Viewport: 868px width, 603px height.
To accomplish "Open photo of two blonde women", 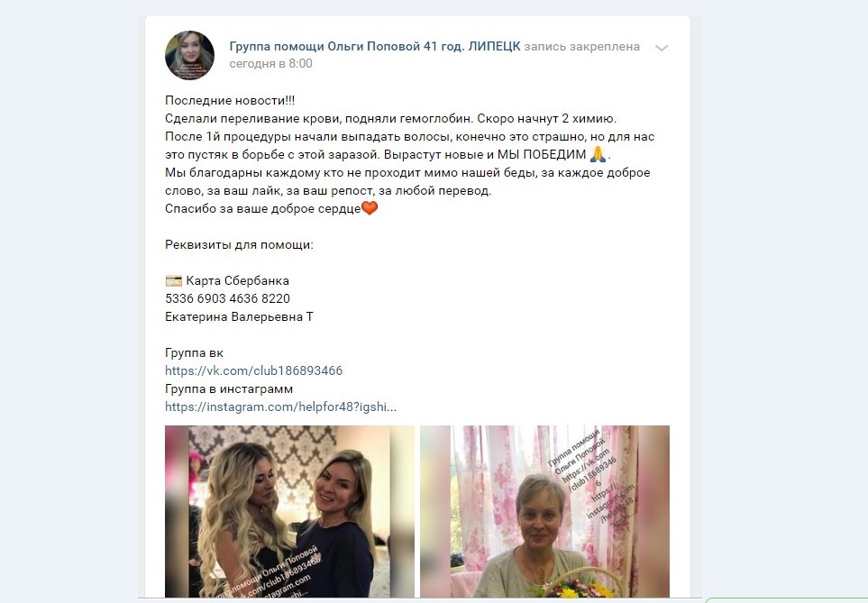I will click(289, 512).
